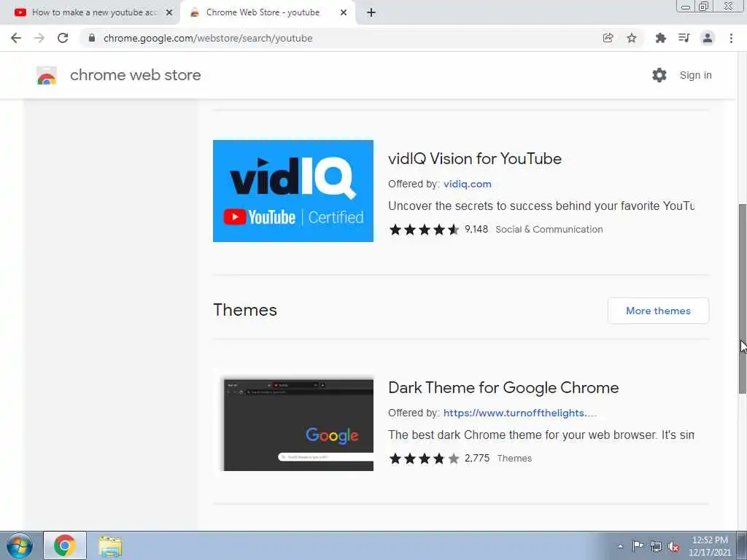747x560 pixels.
Task: Sign in to Chrome Web Store
Action: (695, 75)
